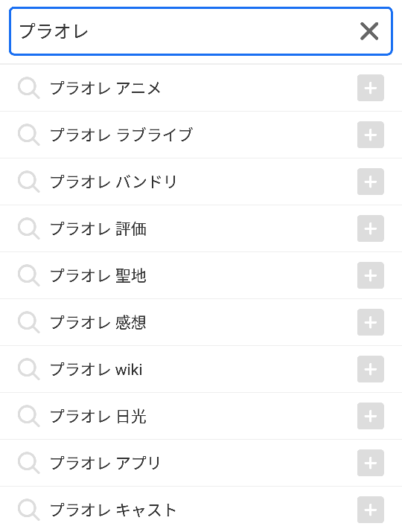Screen dimensions: 402x532
Task: Click magnifier icon beside プラオレ 日光
Action: point(29,417)
